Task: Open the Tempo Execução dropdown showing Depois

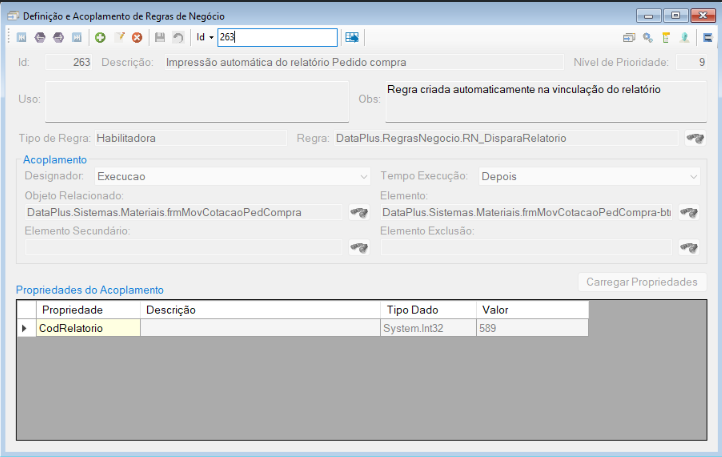Action: [x=589, y=176]
